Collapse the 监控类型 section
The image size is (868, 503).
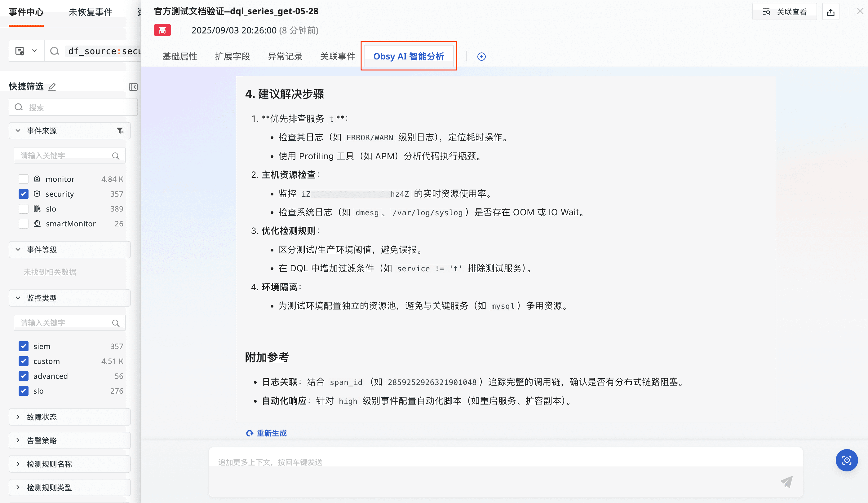coord(18,298)
